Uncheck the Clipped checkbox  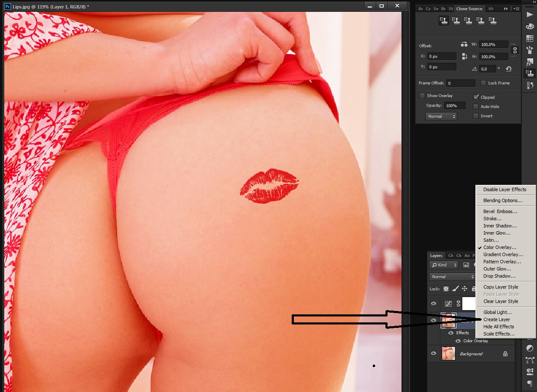[476, 97]
